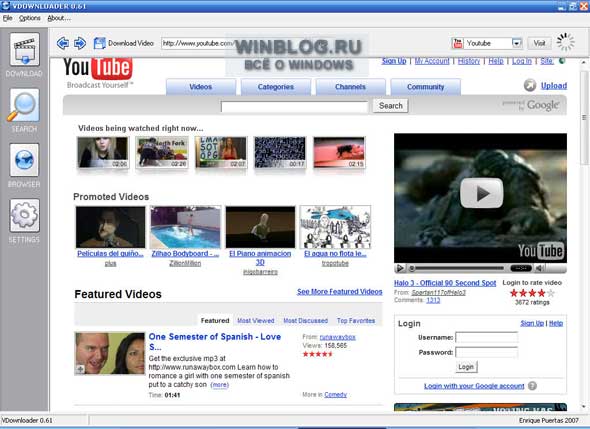Open the Sign Up link at top
The image size is (590, 429).
394,61
